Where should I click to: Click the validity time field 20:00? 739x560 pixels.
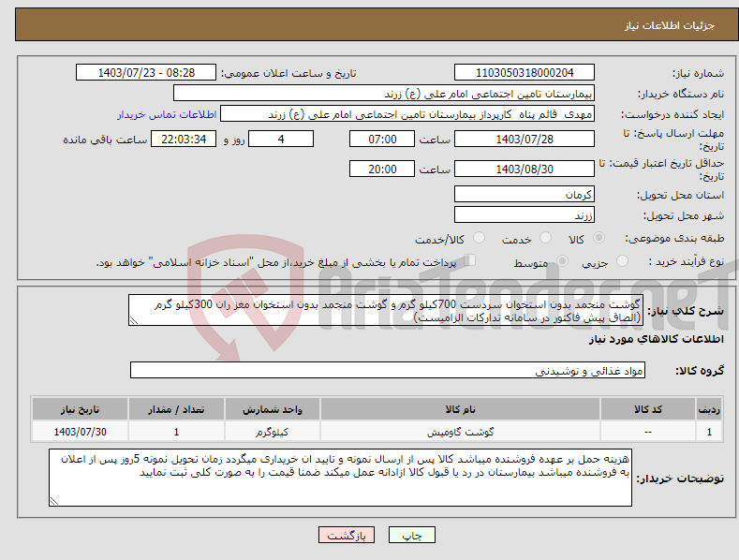pos(382,169)
